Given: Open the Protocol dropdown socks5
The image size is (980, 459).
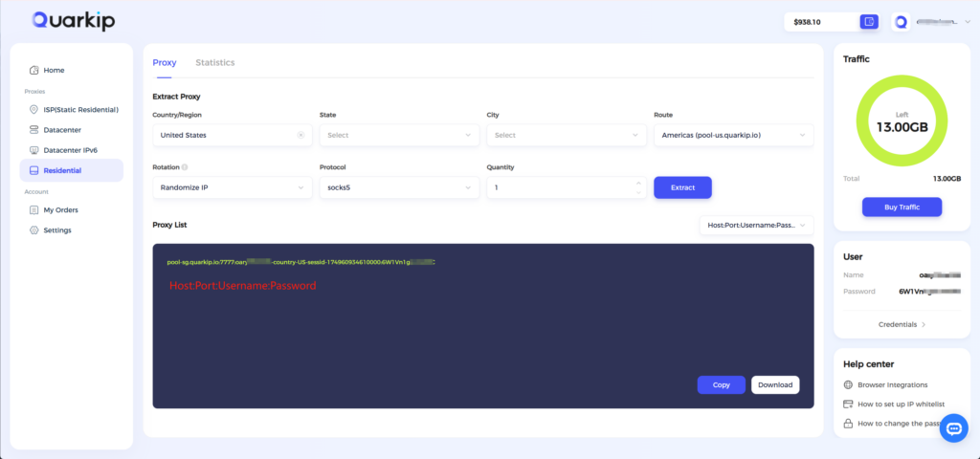Looking at the screenshot, I should tap(399, 187).
